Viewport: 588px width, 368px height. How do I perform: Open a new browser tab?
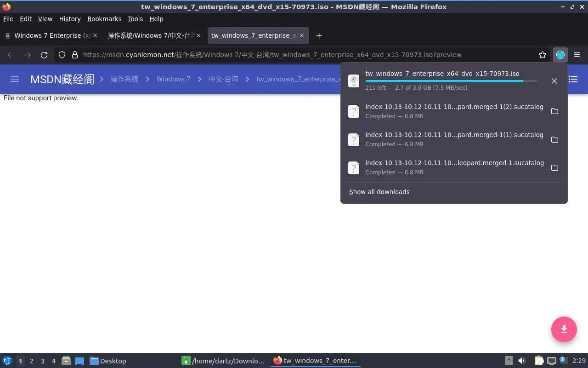point(319,35)
